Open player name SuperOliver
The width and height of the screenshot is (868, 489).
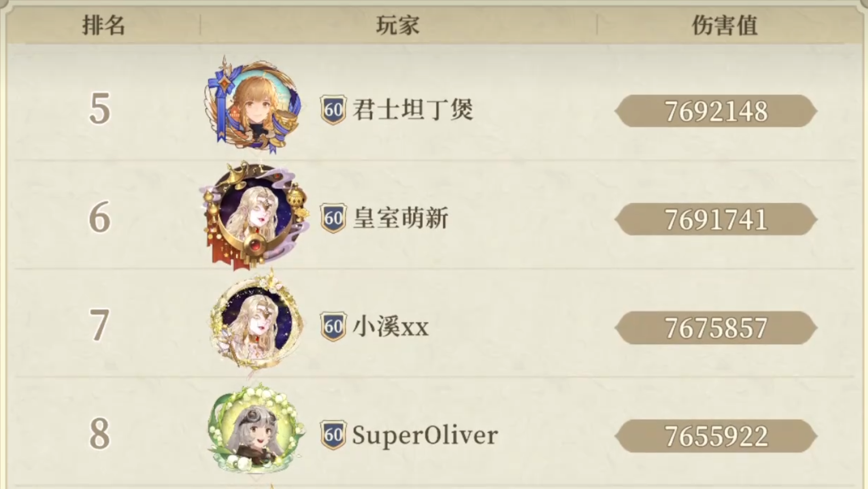point(425,435)
